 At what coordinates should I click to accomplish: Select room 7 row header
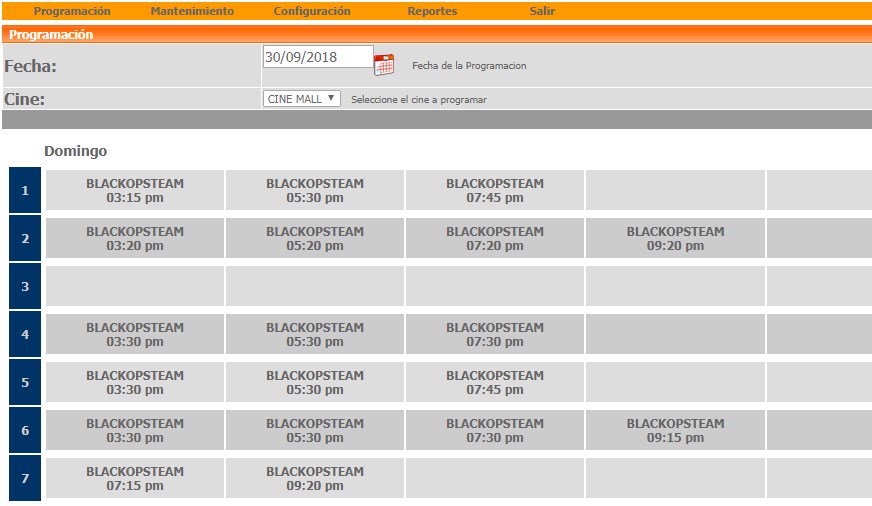click(x=25, y=478)
